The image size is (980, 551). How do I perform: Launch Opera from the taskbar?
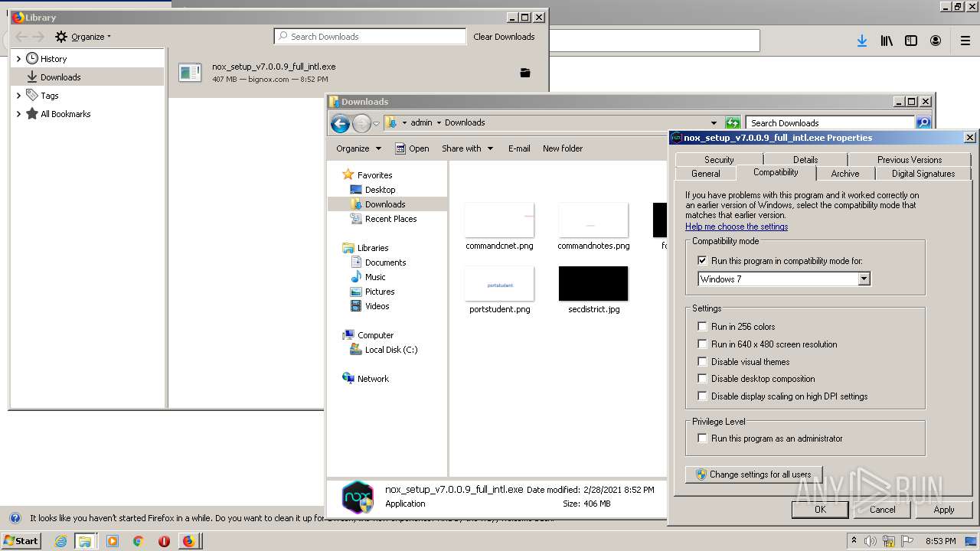164,541
